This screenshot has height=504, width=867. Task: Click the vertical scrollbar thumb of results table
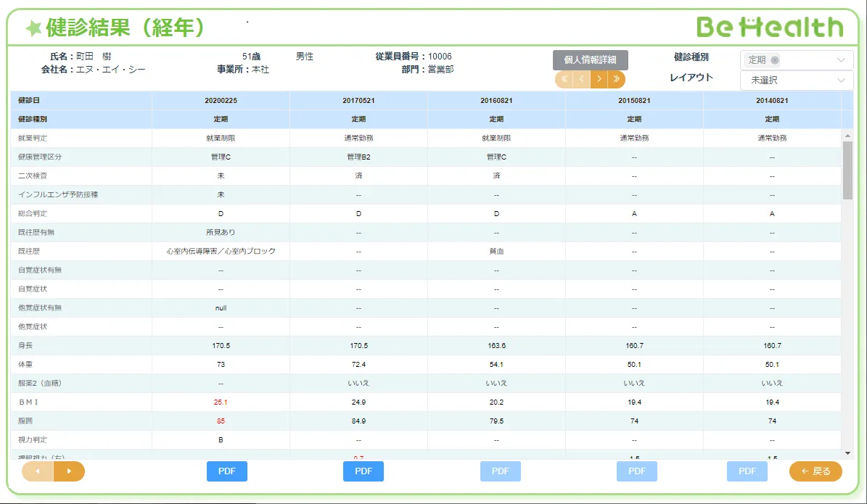coord(847,170)
